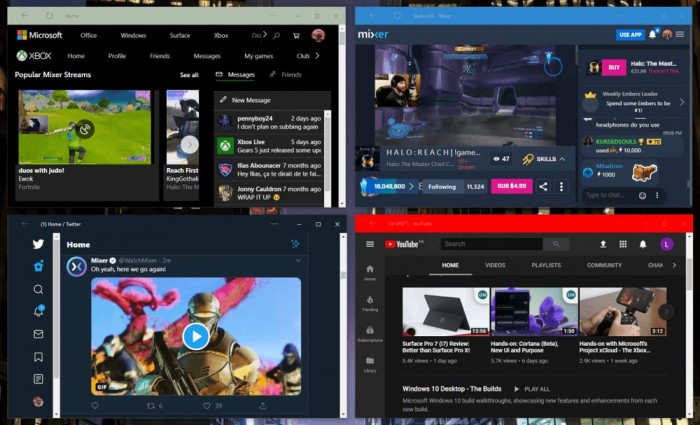Viewport: 700px width, 425px height.
Task: Open Twitter Messages envelope icon
Action: [x=38, y=334]
